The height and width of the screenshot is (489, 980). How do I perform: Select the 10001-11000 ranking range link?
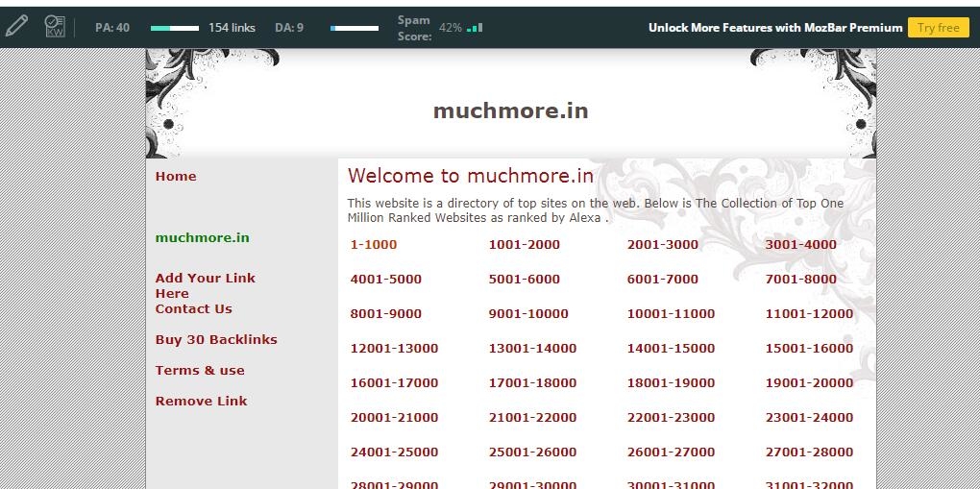(x=671, y=314)
